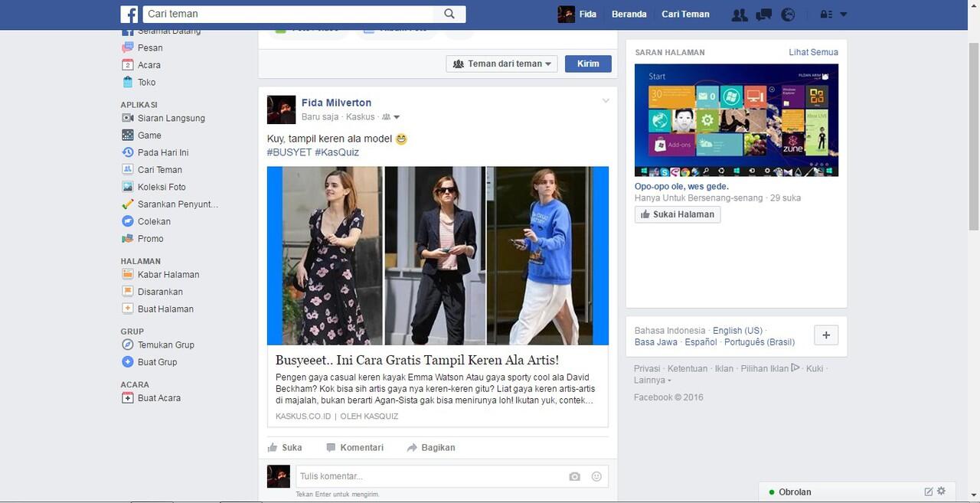
Task: Click the add language plus button
Action: (826, 335)
